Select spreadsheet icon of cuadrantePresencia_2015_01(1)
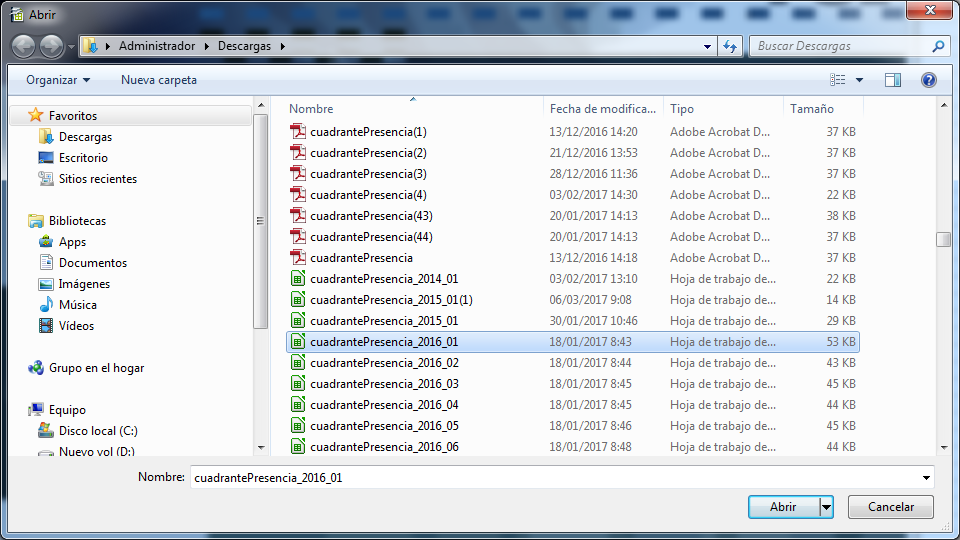960x540 pixels. tap(298, 299)
